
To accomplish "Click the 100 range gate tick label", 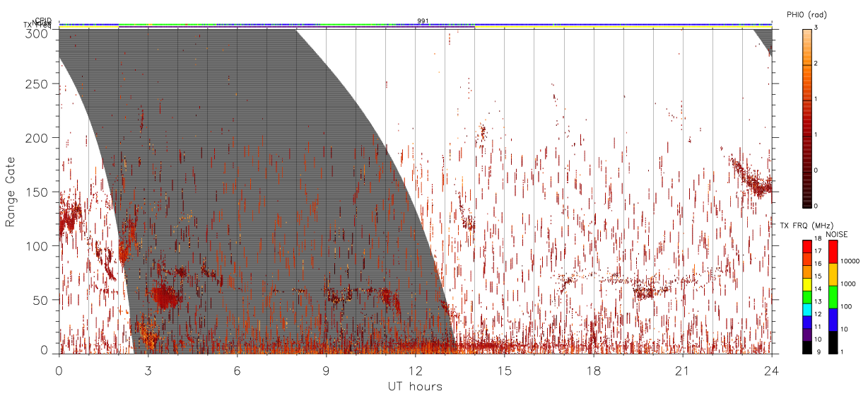I will (x=37, y=246).
